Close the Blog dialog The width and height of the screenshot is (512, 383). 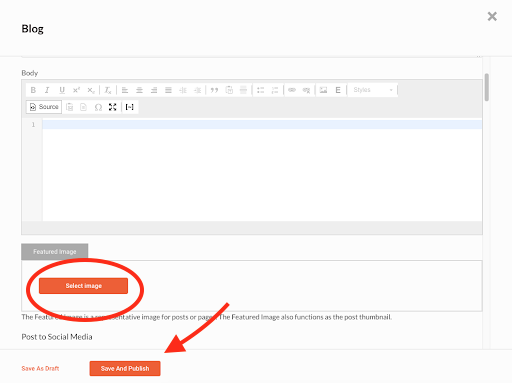(x=492, y=16)
